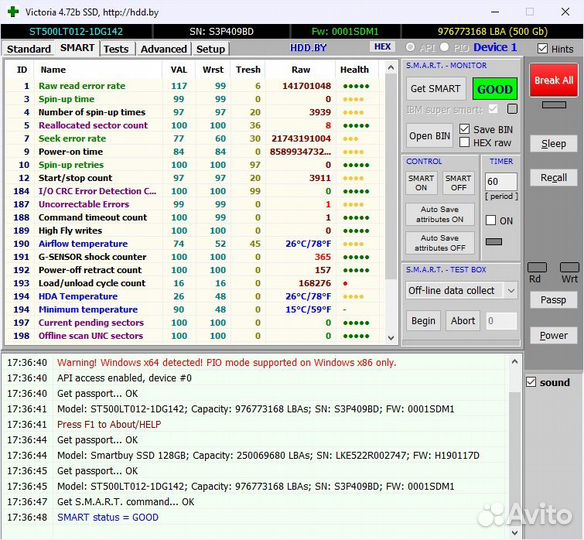Screen dimensions: 584x540
Task: Select the API radio button
Action: [410, 47]
